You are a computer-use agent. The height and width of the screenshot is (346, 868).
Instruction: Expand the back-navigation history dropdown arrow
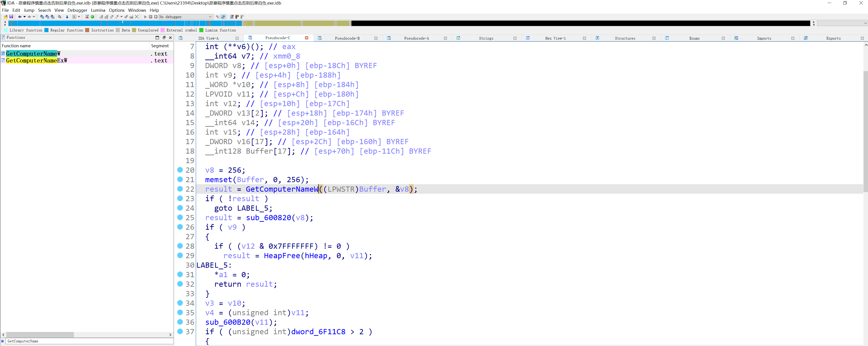pos(25,17)
